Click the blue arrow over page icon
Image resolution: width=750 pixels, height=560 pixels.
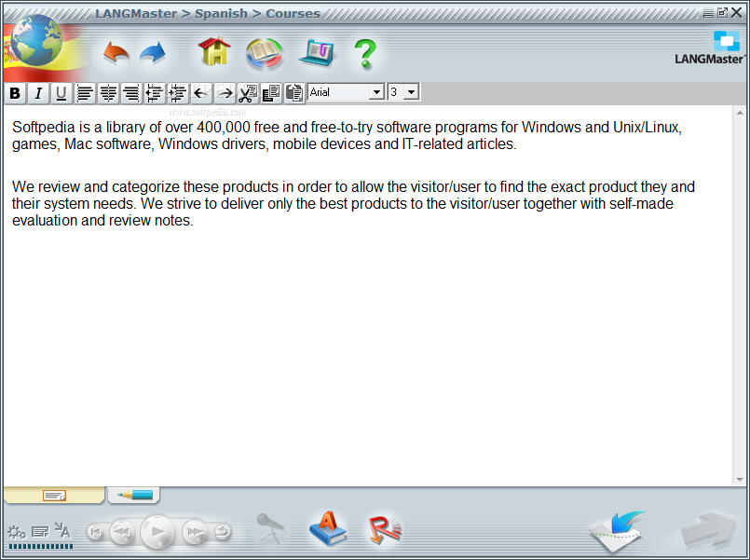pos(617,530)
